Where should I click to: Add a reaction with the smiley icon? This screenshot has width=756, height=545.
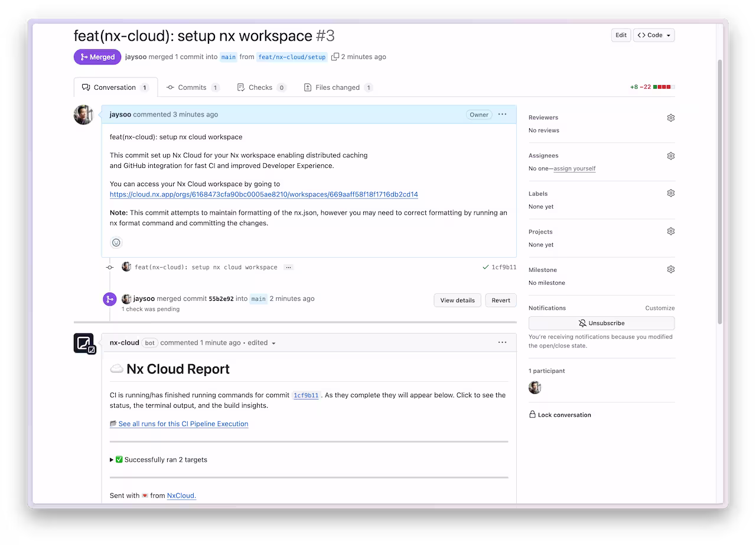click(x=116, y=242)
